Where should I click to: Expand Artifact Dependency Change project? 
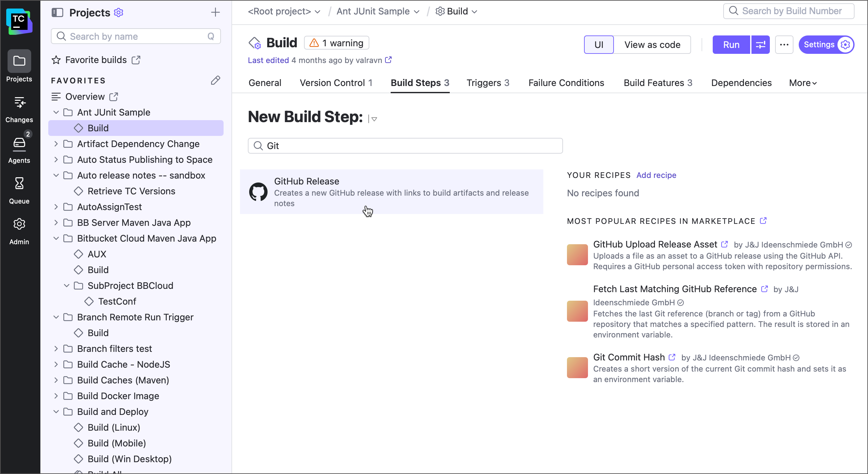(x=56, y=144)
